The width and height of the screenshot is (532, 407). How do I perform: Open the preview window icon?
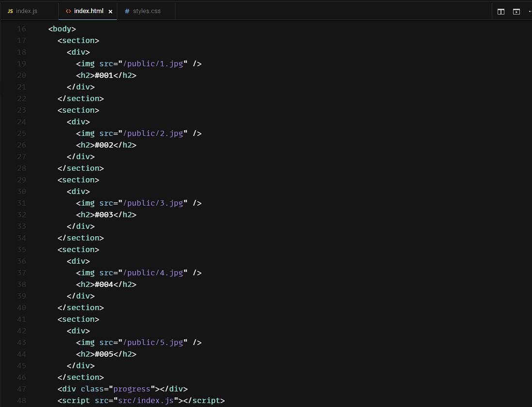pyautogui.click(x=516, y=12)
